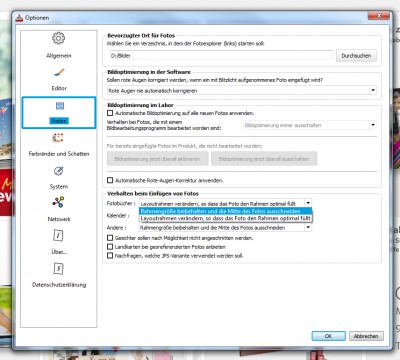Choose Layoutrahmen verändern option in list
This screenshot has height=360, width=400.
226,218
